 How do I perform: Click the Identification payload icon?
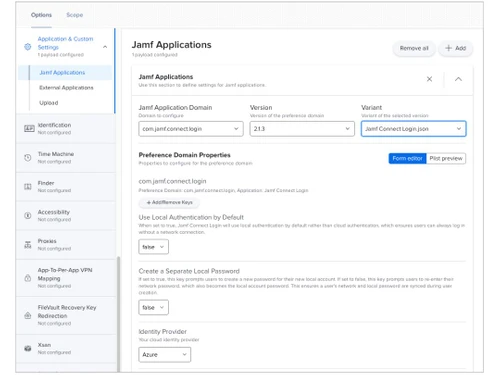tap(29, 128)
